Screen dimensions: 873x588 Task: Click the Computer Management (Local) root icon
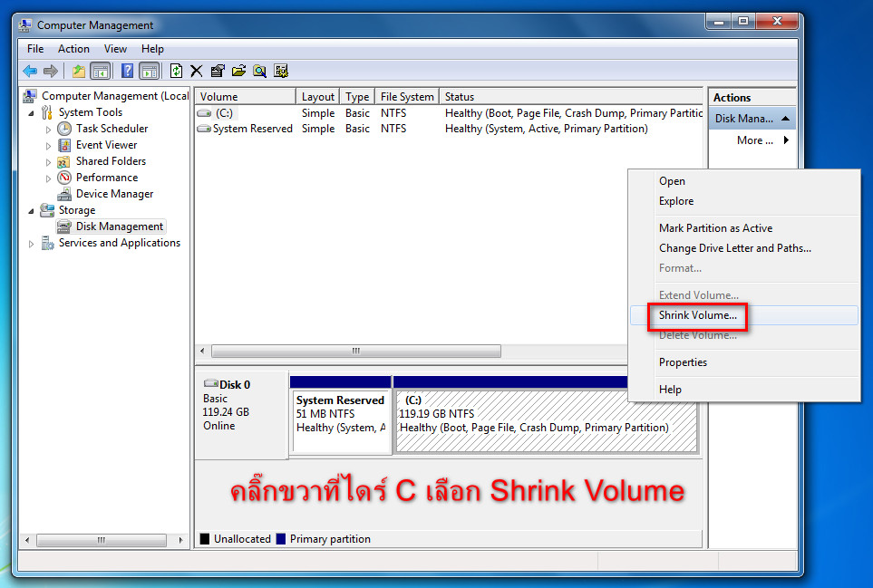30,96
